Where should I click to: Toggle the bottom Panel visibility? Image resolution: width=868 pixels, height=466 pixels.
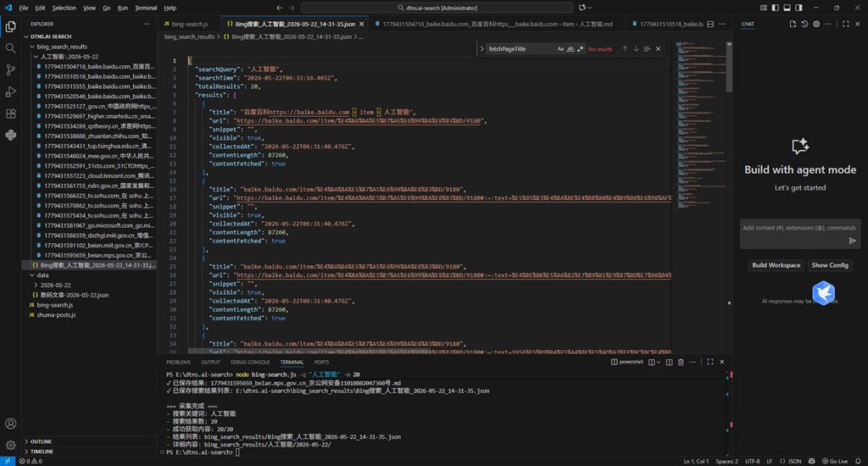(787, 8)
